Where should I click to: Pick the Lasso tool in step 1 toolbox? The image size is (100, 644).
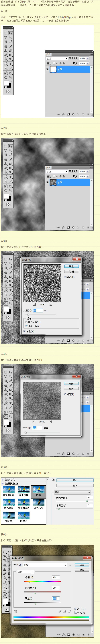6,37
